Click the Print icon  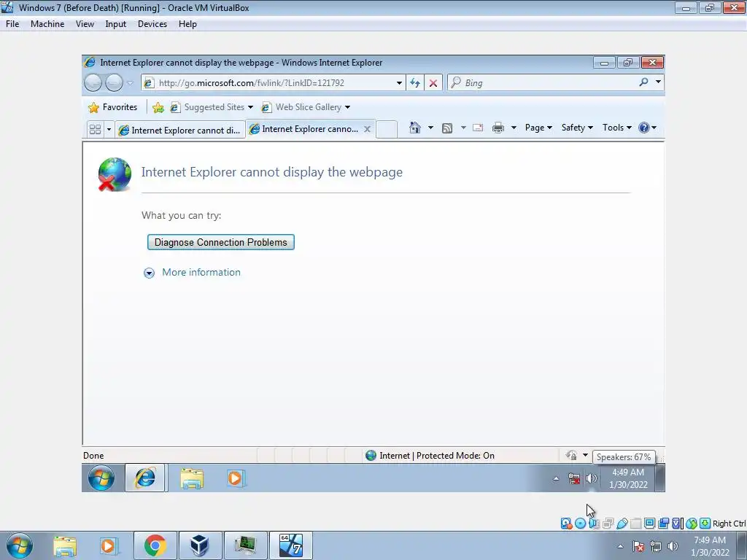498,128
